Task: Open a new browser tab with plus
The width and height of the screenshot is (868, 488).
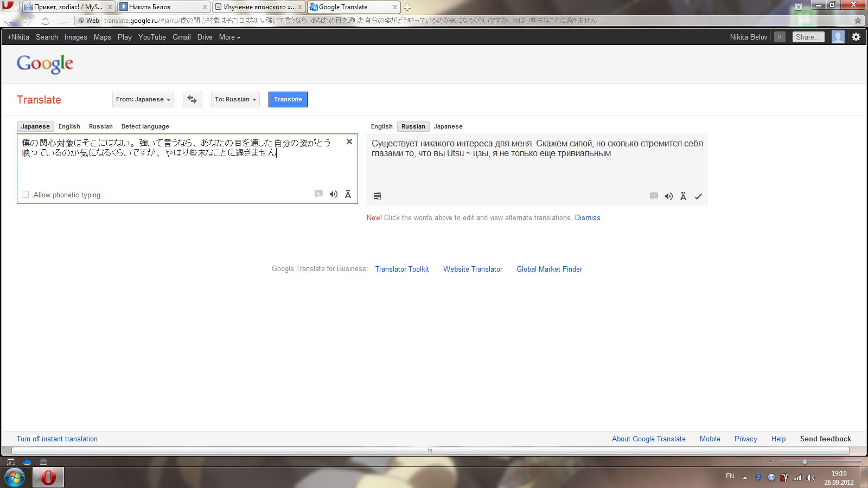Action: (407, 7)
